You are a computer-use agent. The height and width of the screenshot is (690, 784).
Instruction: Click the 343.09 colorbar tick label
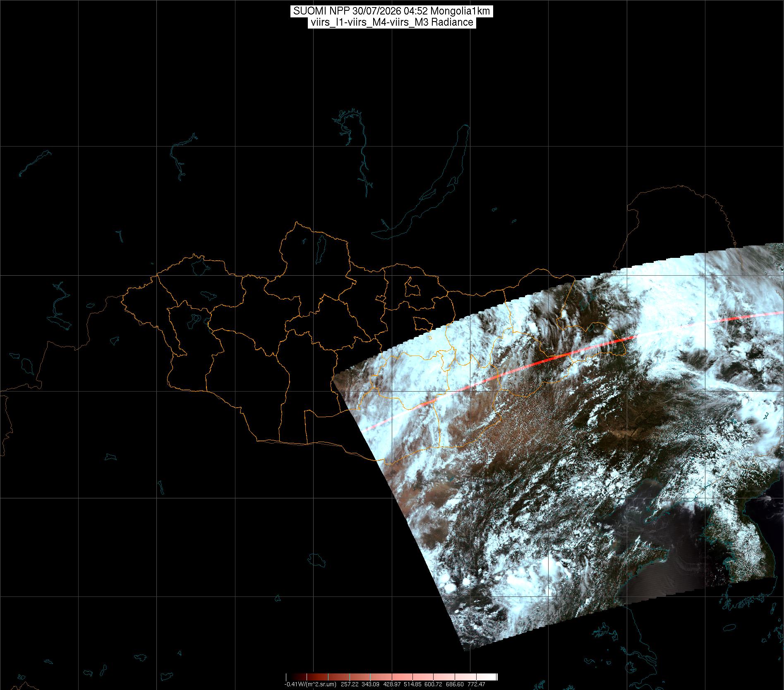[370, 684]
